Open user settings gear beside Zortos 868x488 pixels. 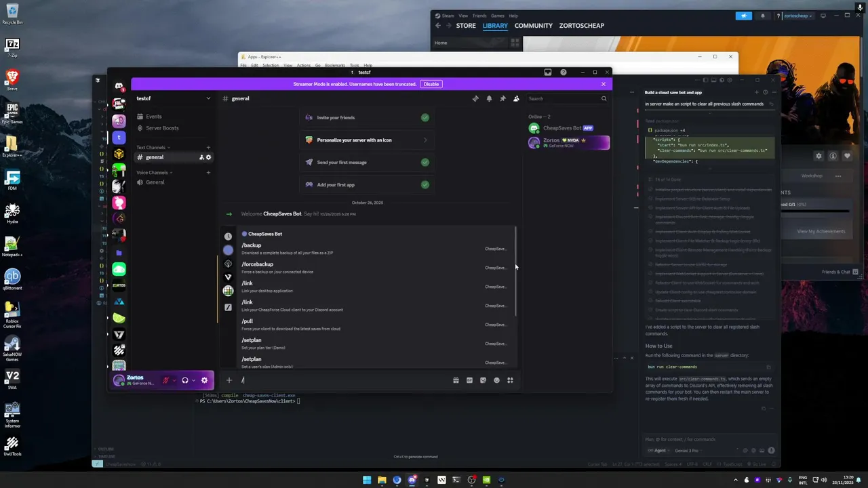pyautogui.click(x=204, y=380)
